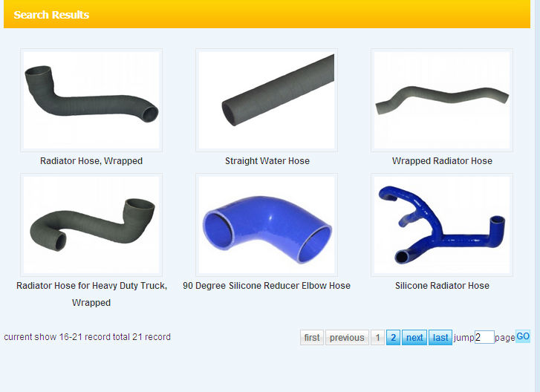Focus the jump-to-page number field
The image size is (540, 392).
[484, 338]
